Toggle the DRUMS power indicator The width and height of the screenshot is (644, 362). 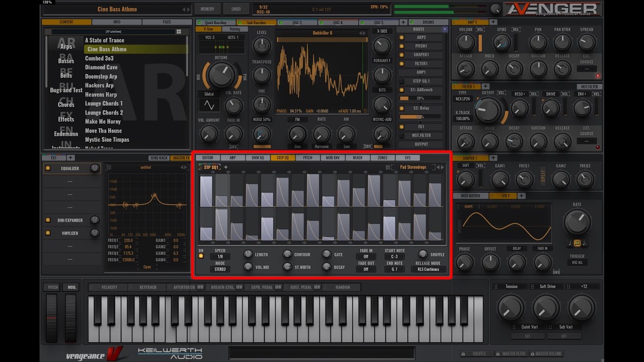(411, 23)
